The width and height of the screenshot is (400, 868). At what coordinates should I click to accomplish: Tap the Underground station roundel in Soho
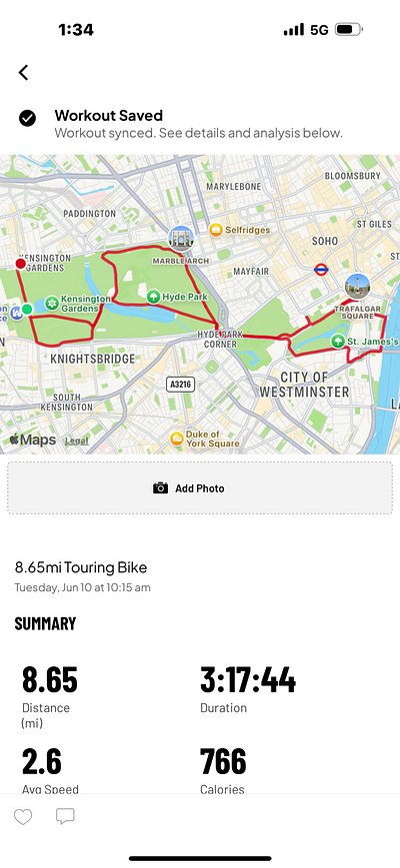pos(321,270)
